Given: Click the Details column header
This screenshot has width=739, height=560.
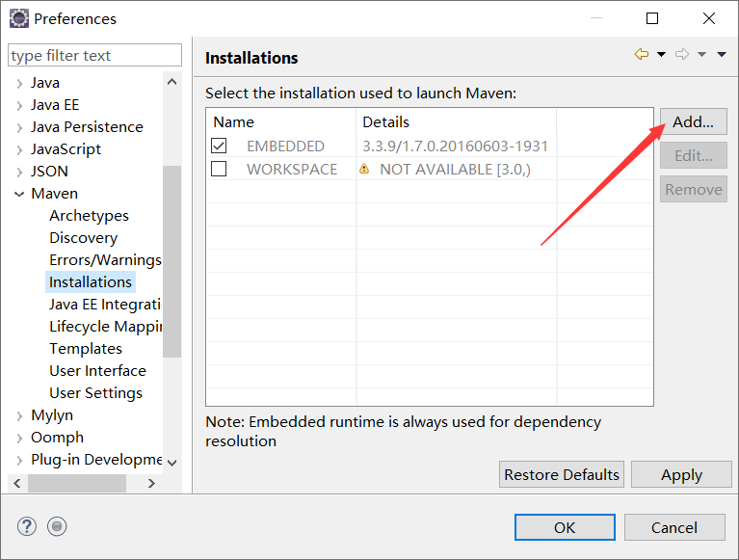Looking at the screenshot, I should pyautogui.click(x=457, y=122).
